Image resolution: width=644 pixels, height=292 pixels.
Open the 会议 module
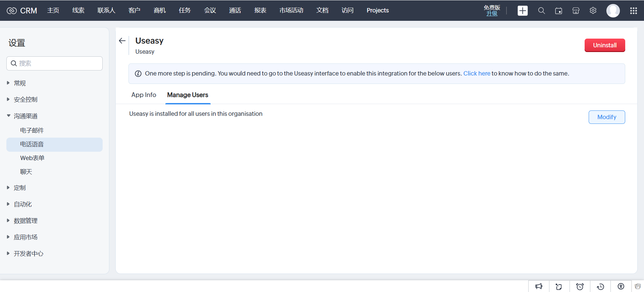click(x=210, y=10)
